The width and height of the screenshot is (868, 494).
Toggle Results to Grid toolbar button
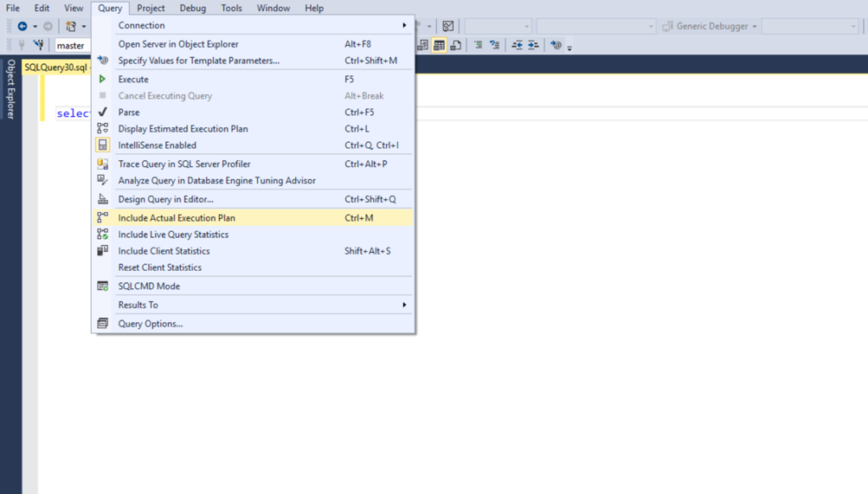point(439,45)
